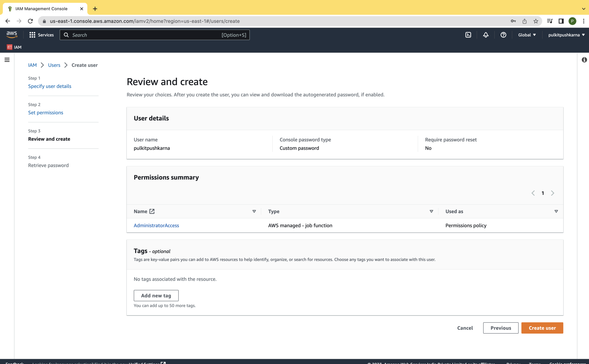Click the IAM service shortcut icon

pos(10,47)
